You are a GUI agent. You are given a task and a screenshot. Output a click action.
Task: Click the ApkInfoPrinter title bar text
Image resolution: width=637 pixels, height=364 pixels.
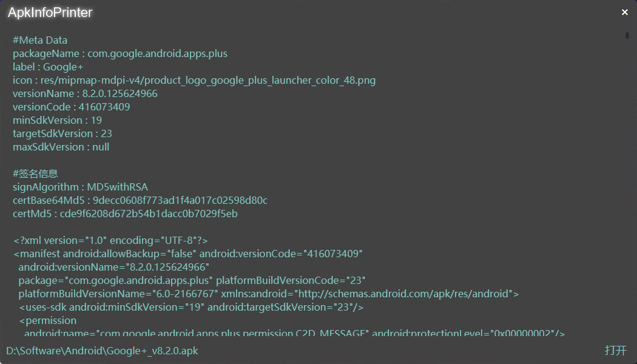point(50,12)
